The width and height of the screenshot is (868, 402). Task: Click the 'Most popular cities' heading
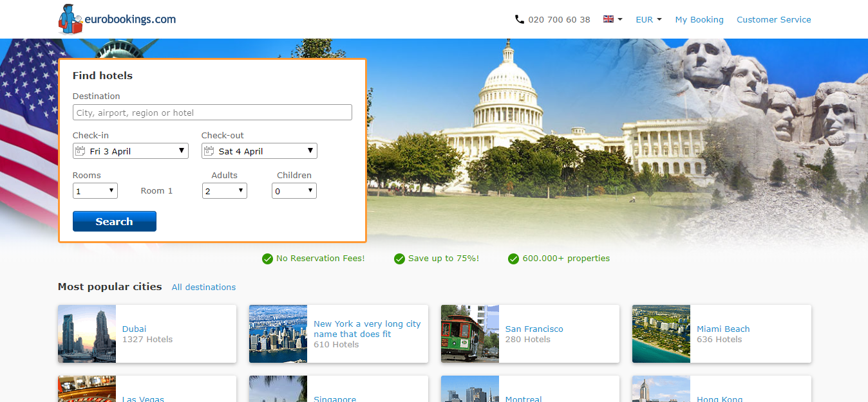tap(110, 287)
